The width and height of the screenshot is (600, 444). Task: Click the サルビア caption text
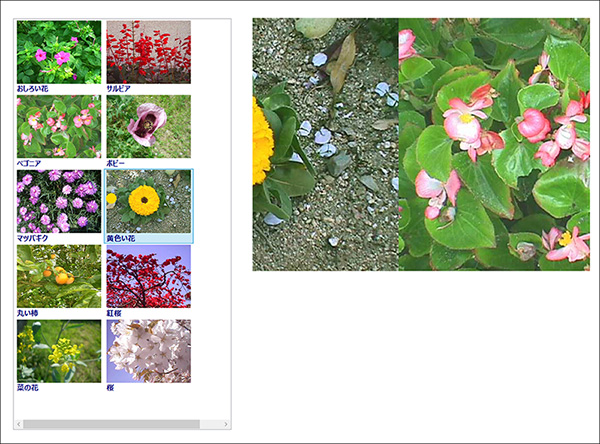[118, 89]
